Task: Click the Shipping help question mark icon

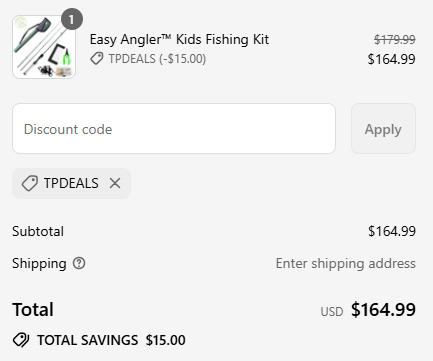Action: click(x=79, y=263)
